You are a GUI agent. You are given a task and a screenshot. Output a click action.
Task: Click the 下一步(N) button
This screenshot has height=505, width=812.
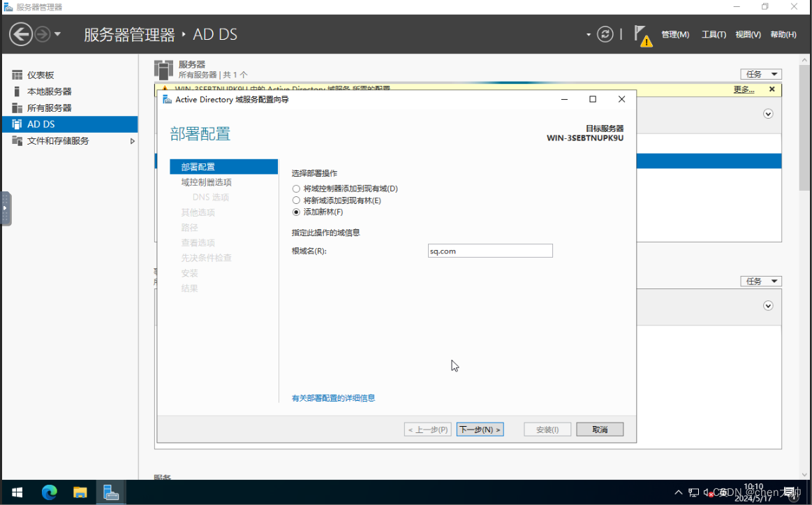[480, 430]
